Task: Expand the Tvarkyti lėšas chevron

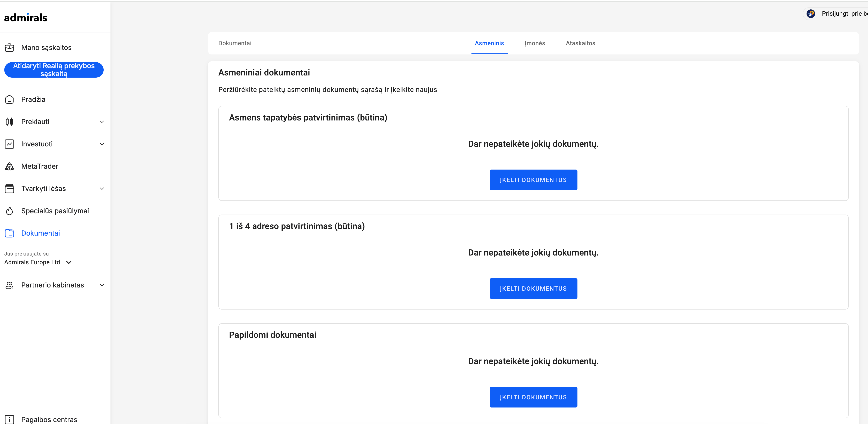Action: click(102, 189)
